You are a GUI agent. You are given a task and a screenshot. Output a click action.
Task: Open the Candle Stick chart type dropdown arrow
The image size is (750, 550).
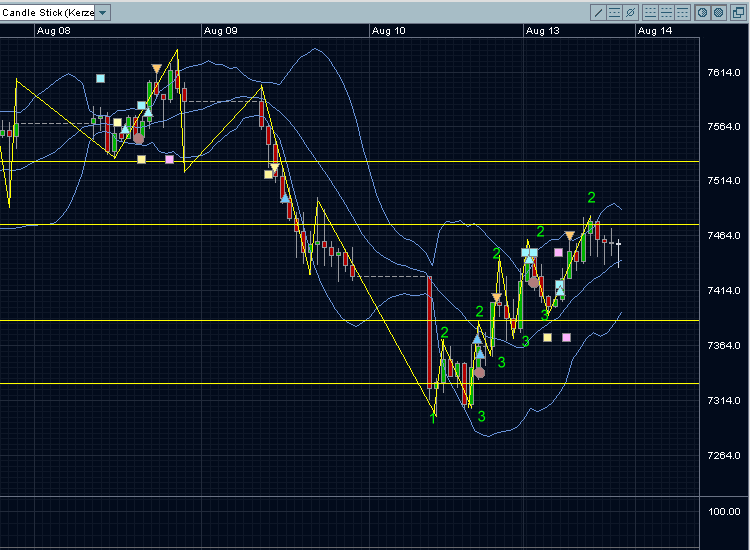(104, 13)
